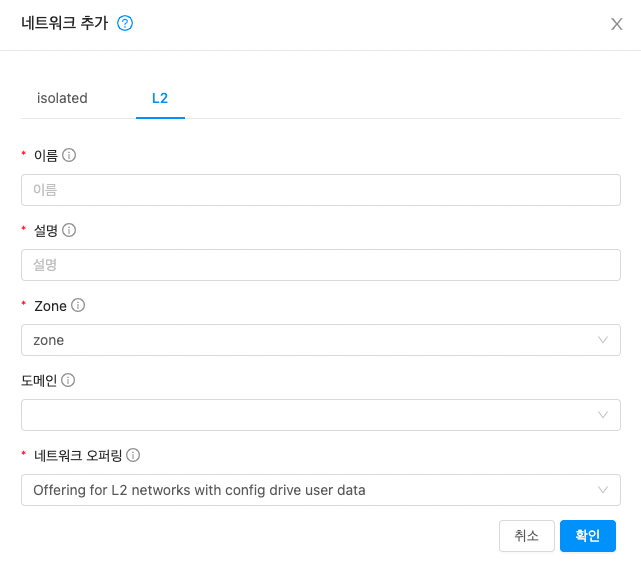This screenshot has width=641, height=581.
Task: Open the help icon beside 네트워크 추가
Action: click(x=125, y=23)
